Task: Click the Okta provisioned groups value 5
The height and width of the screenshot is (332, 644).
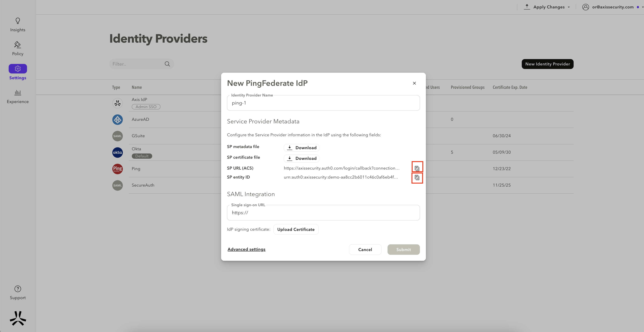Action: tap(452, 152)
